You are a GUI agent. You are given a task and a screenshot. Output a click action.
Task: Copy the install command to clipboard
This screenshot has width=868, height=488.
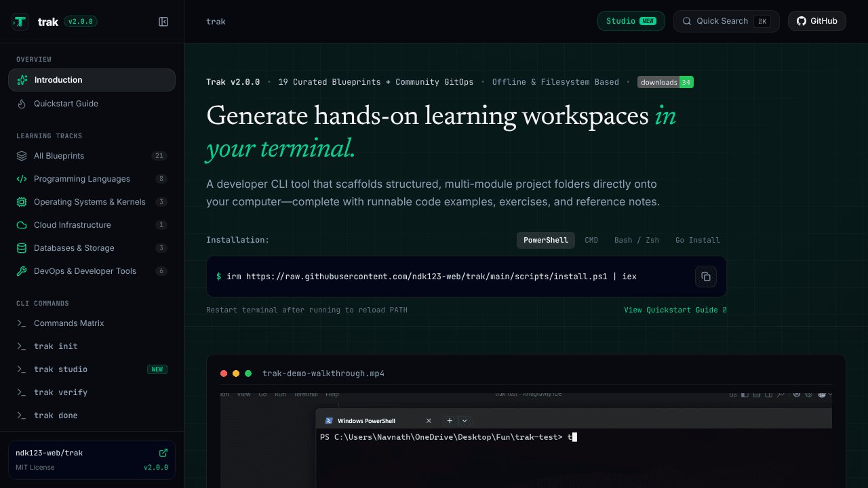click(x=706, y=277)
